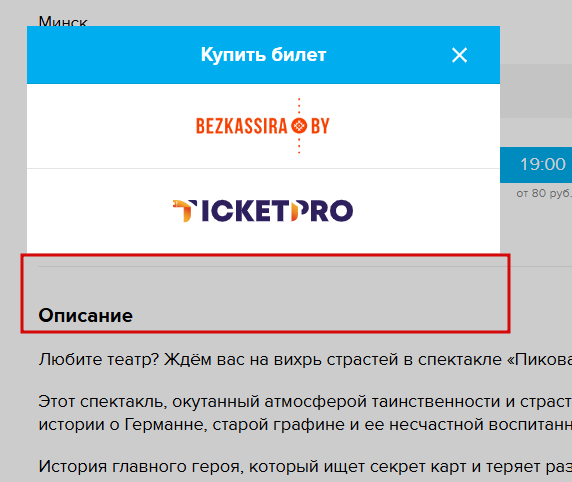
Task: Click the Минск city label
Action: 63,21
